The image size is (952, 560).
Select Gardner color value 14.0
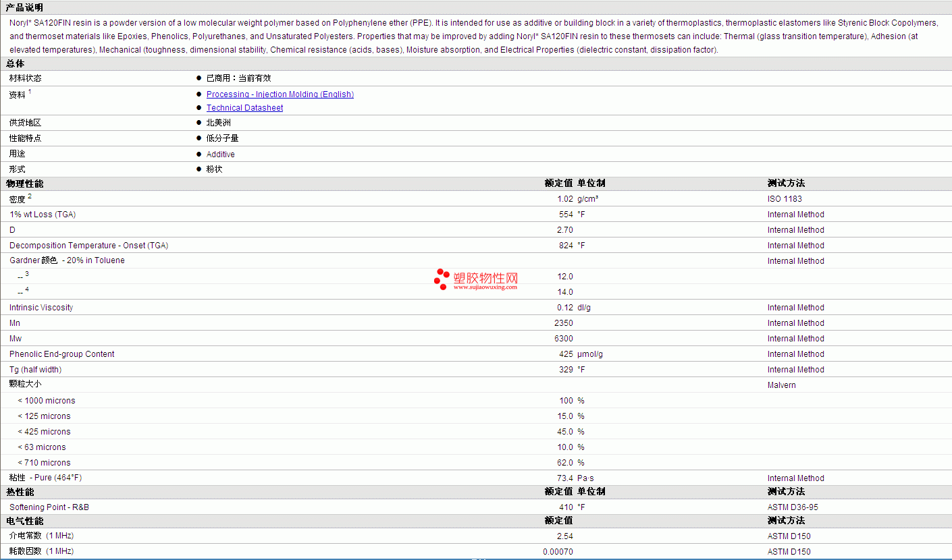(x=565, y=292)
